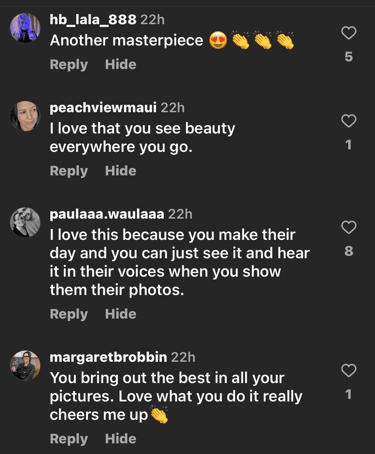The height and width of the screenshot is (454, 375).
Task: Hide peachviewmaui's comment
Action: (x=121, y=171)
